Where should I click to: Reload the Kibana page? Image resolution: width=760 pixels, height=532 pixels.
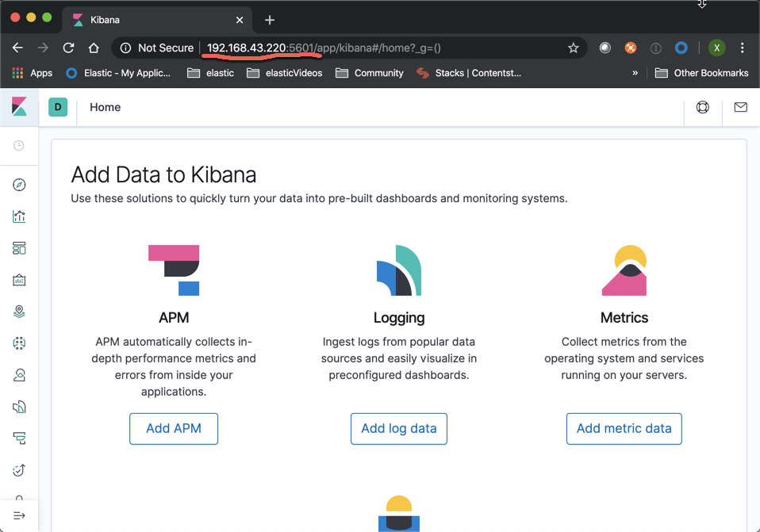click(68, 48)
